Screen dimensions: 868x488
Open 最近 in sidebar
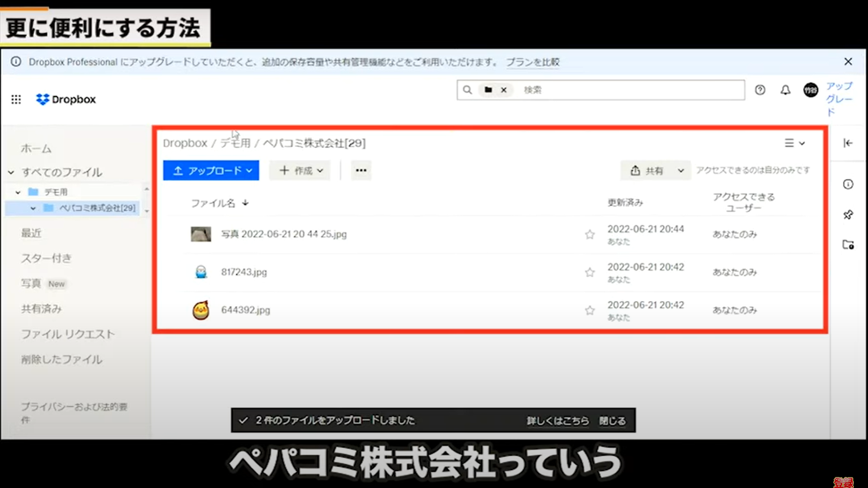pos(31,233)
